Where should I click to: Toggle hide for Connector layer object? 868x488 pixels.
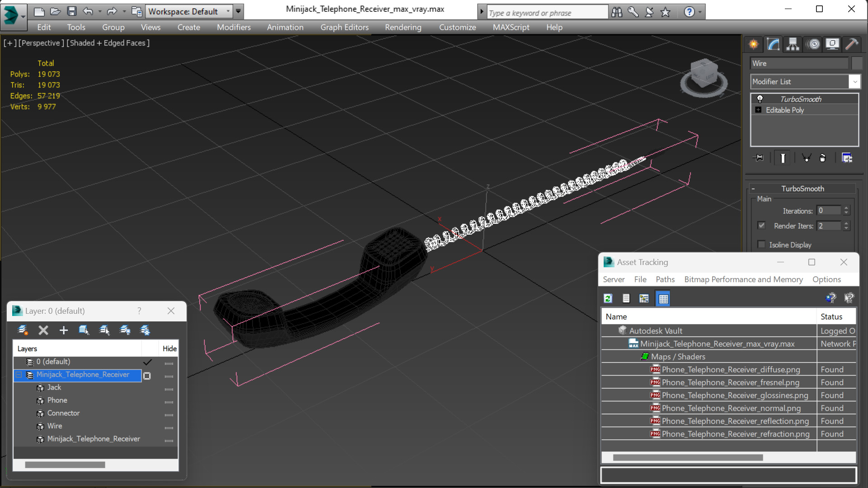coord(169,414)
